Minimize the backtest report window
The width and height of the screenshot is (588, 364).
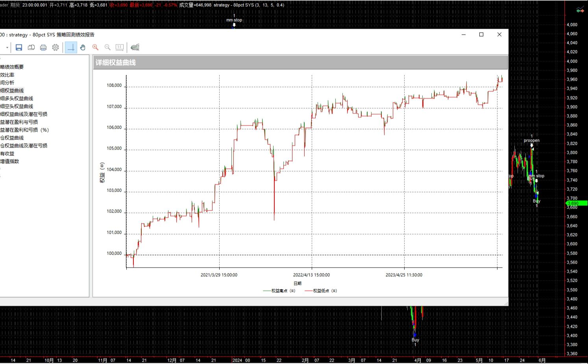tap(463, 35)
